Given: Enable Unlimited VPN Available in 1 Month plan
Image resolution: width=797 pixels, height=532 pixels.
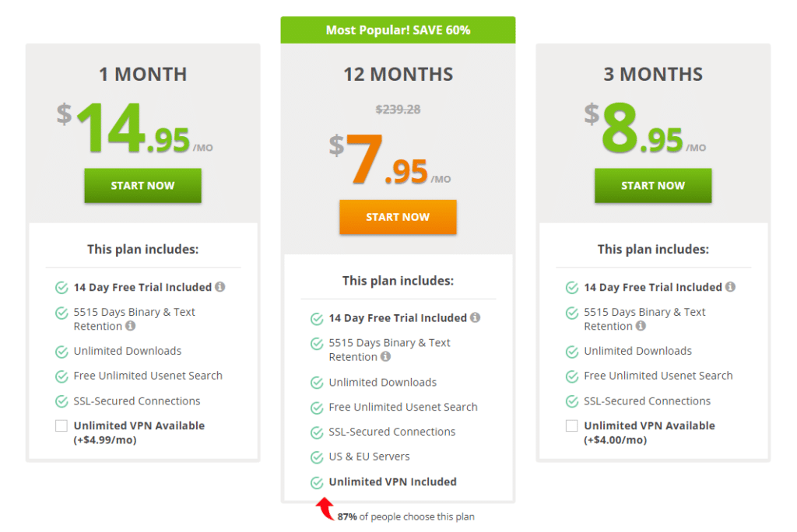Looking at the screenshot, I should pos(61,425).
